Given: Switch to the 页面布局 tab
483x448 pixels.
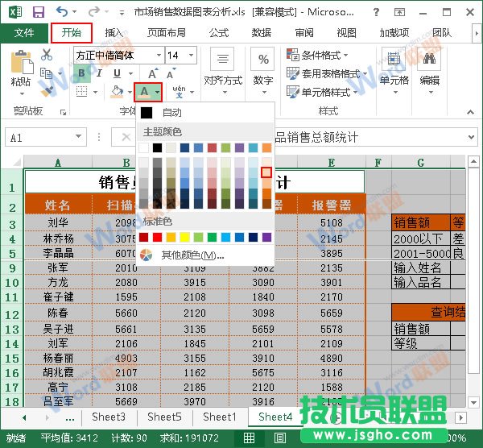Looking at the screenshot, I should tap(167, 32).
